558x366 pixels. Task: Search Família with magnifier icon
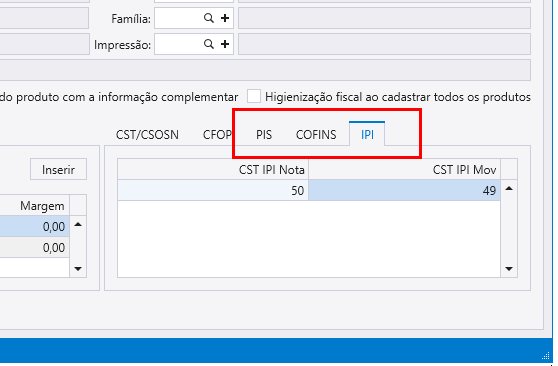pos(209,18)
